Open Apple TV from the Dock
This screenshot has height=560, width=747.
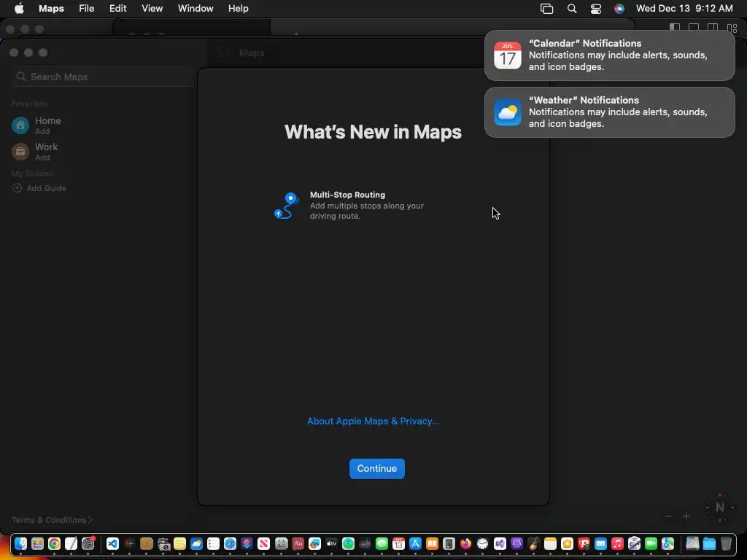(332, 543)
